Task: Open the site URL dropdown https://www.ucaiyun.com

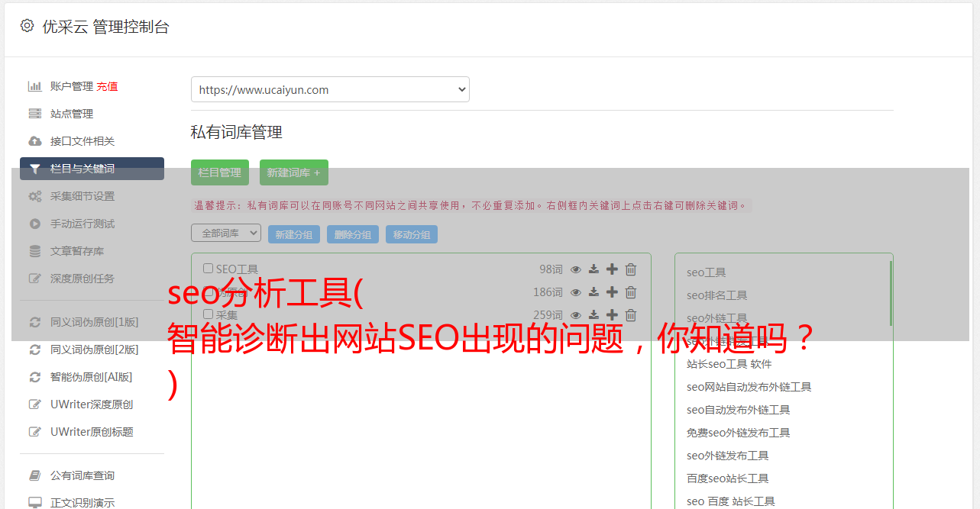Action: point(330,89)
